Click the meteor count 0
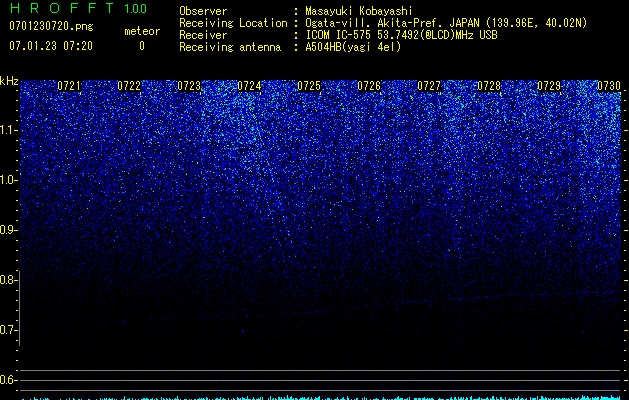The height and width of the screenshot is (400, 629). coord(142,46)
